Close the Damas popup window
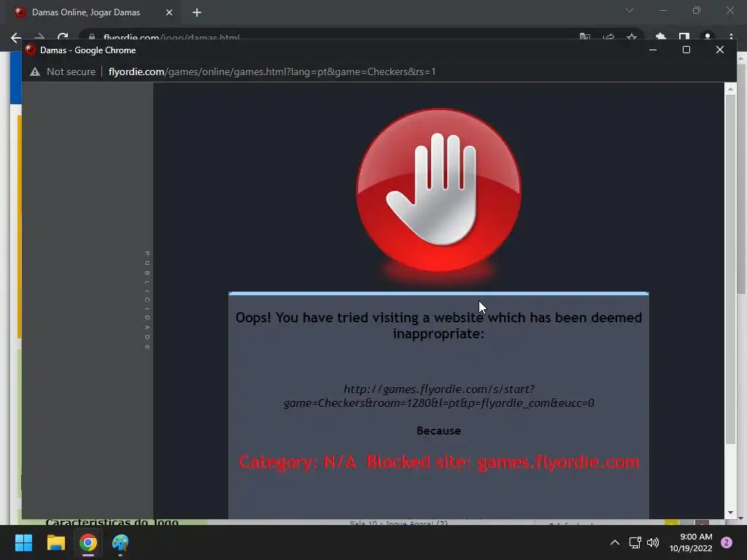The height and width of the screenshot is (560, 747). [720, 50]
